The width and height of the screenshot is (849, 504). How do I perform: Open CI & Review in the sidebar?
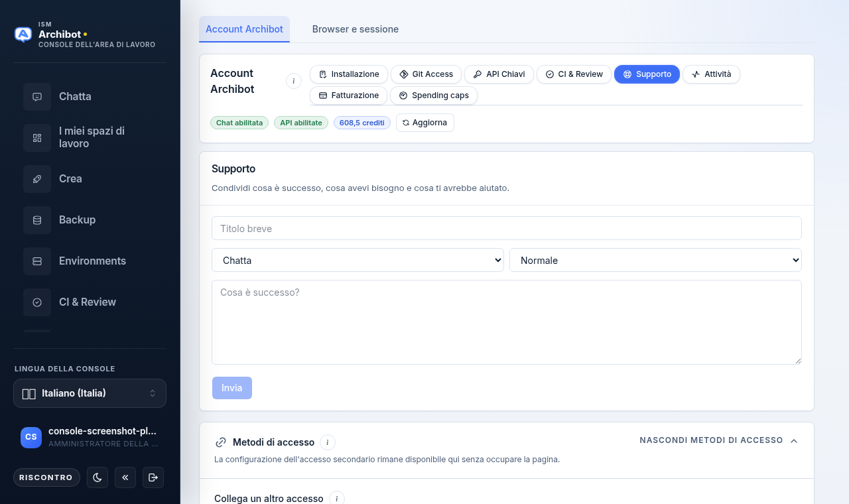(90, 302)
